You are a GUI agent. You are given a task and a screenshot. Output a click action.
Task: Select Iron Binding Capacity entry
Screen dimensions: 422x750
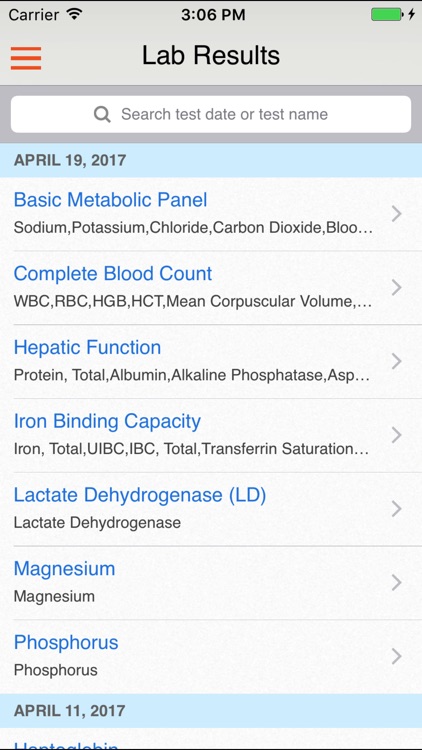[x=211, y=435]
